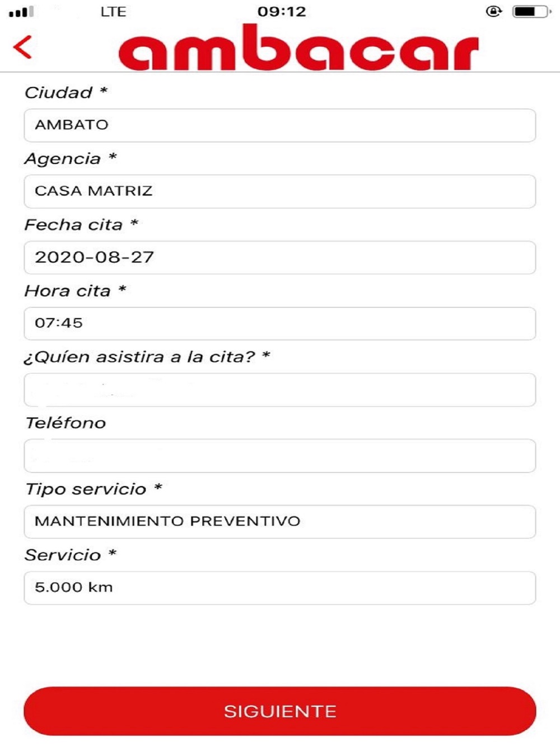Click the ambacar logo in header

pyautogui.click(x=298, y=49)
